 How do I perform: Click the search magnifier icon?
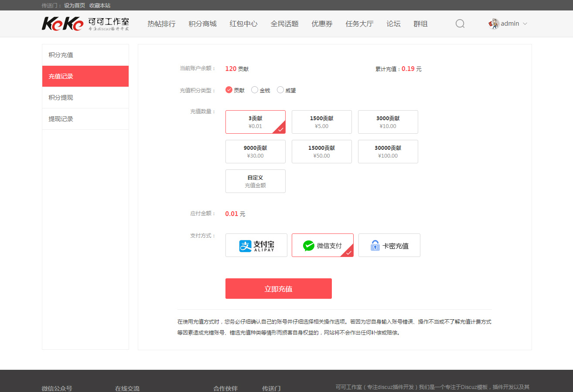coord(460,24)
